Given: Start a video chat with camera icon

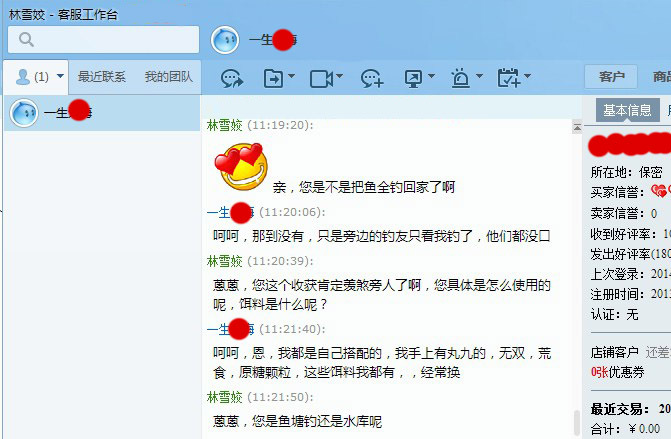Looking at the screenshot, I should [321, 79].
